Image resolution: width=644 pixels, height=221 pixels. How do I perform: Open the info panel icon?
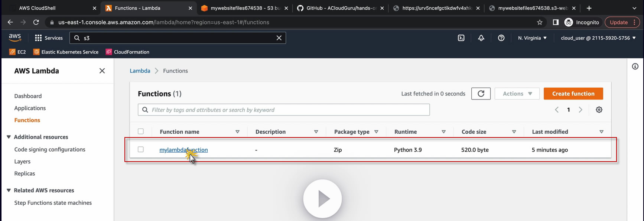[635, 66]
